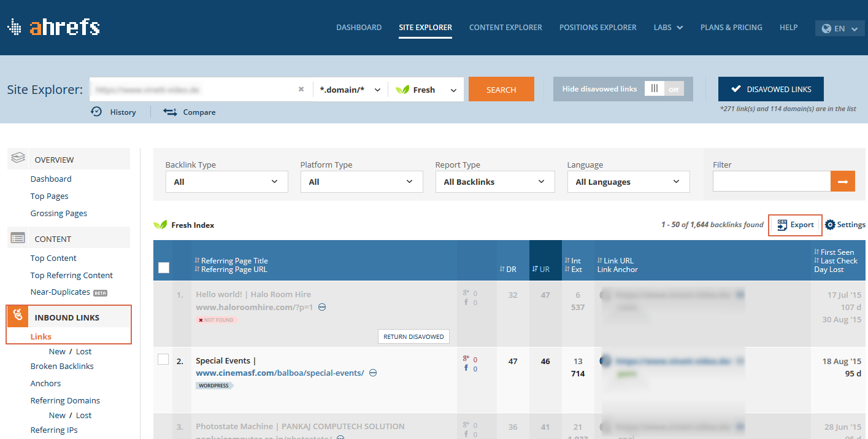868x439 pixels.
Task: Open the *.domain/* mode dropdown
Action: pos(350,90)
